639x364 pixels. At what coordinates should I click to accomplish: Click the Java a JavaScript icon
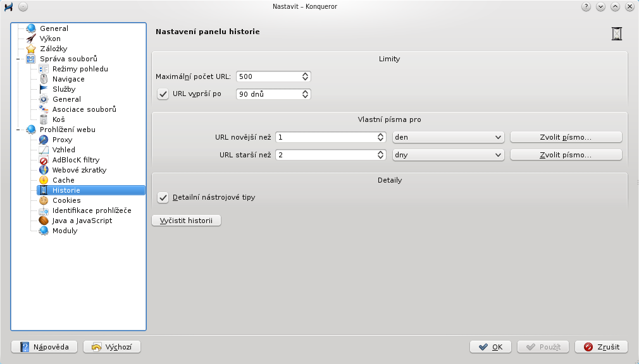click(44, 221)
